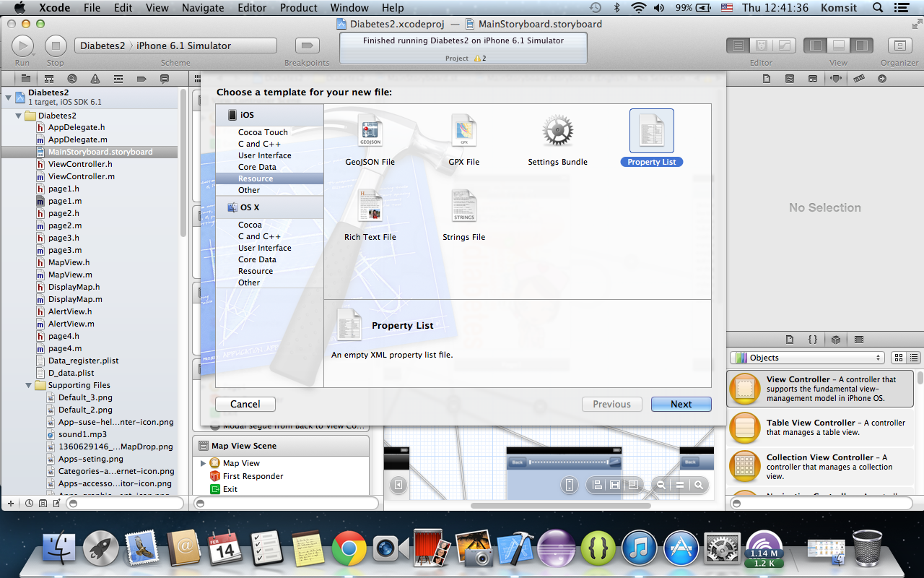Show the Attributes inspector tab
The image size is (924, 578).
tap(836, 79)
